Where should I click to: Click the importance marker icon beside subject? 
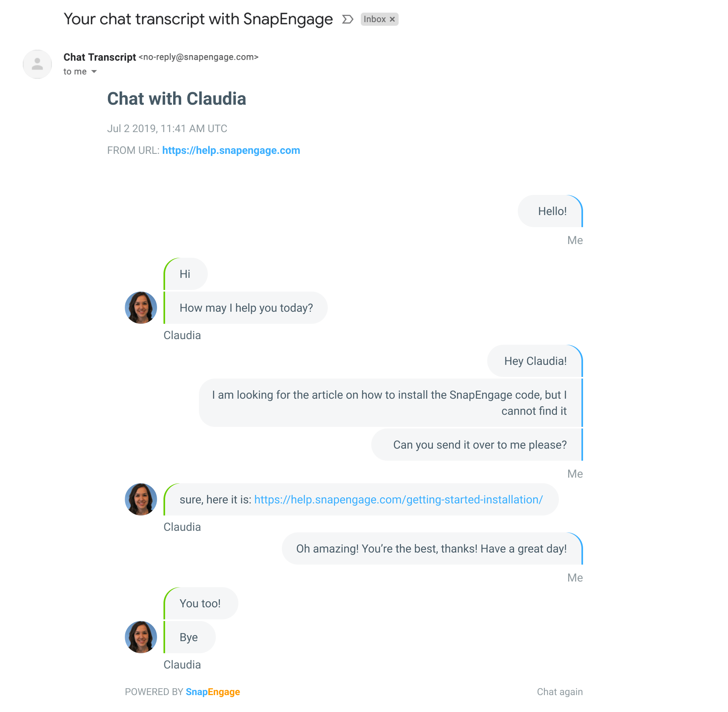[x=347, y=19]
